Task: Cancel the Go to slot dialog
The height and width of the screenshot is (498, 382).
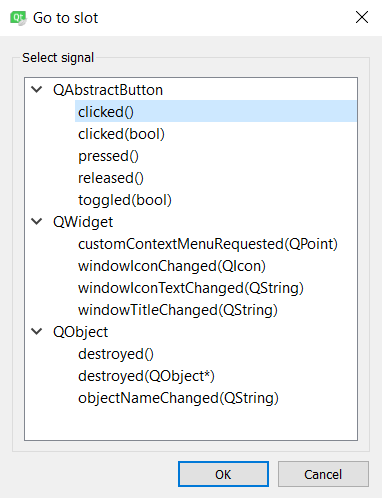Action: (323, 474)
